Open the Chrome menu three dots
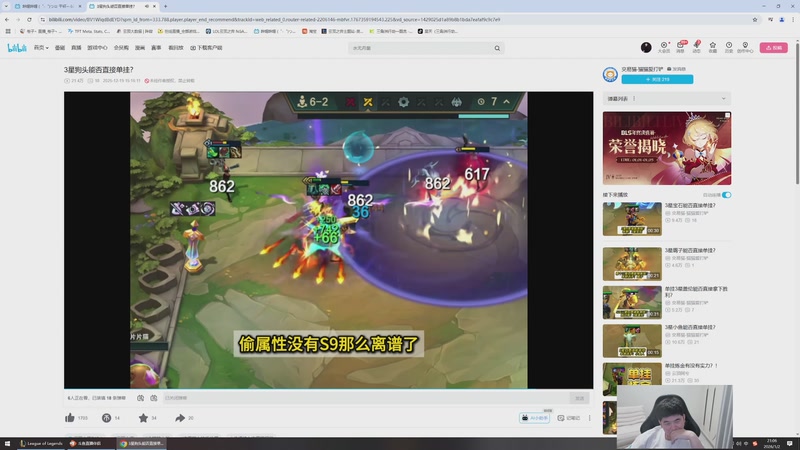 [793, 19]
